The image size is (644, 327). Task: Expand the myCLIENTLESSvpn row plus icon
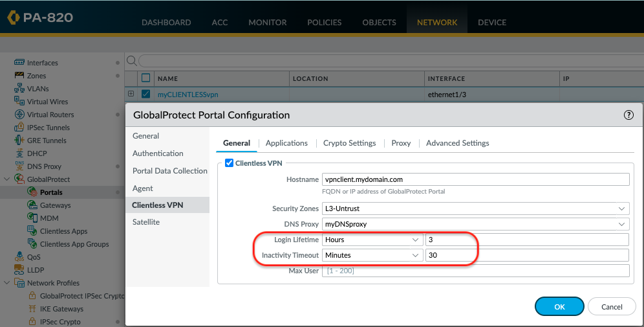tap(131, 94)
